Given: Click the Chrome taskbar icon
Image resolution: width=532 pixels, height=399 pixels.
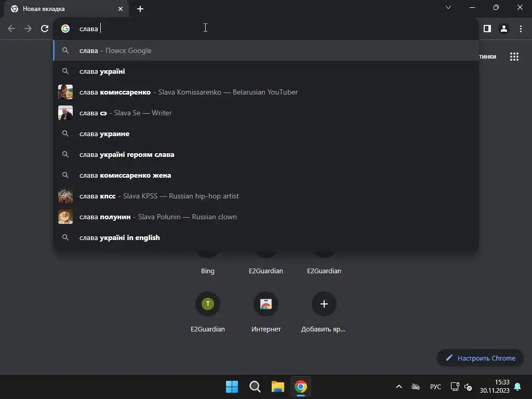Looking at the screenshot, I should 301,387.
